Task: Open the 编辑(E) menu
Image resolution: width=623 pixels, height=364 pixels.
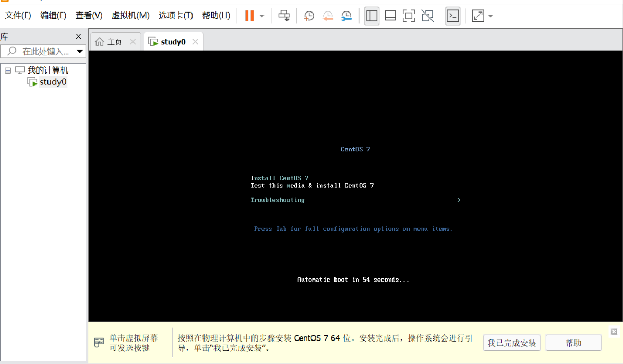Action: [x=53, y=16]
